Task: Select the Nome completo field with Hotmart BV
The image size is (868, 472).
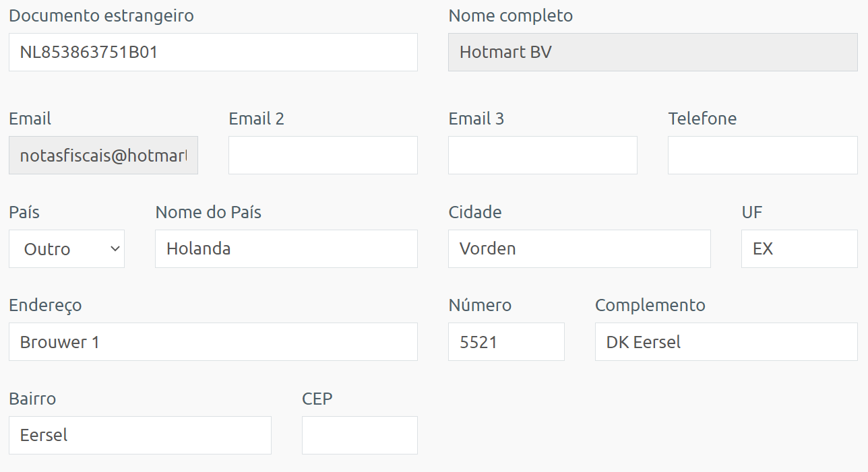Action: click(653, 52)
